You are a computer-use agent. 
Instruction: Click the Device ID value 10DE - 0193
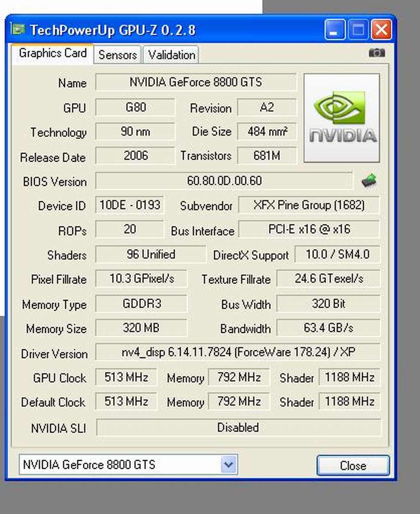click(130, 205)
